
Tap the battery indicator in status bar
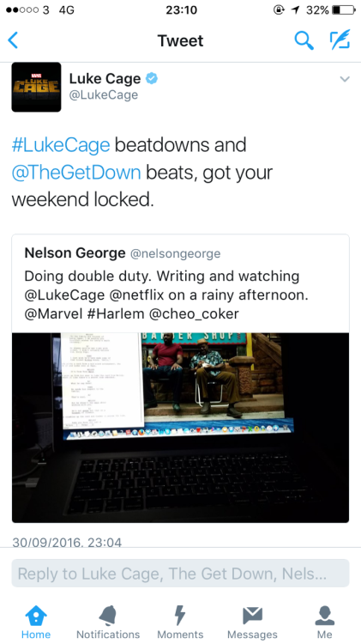click(x=343, y=9)
